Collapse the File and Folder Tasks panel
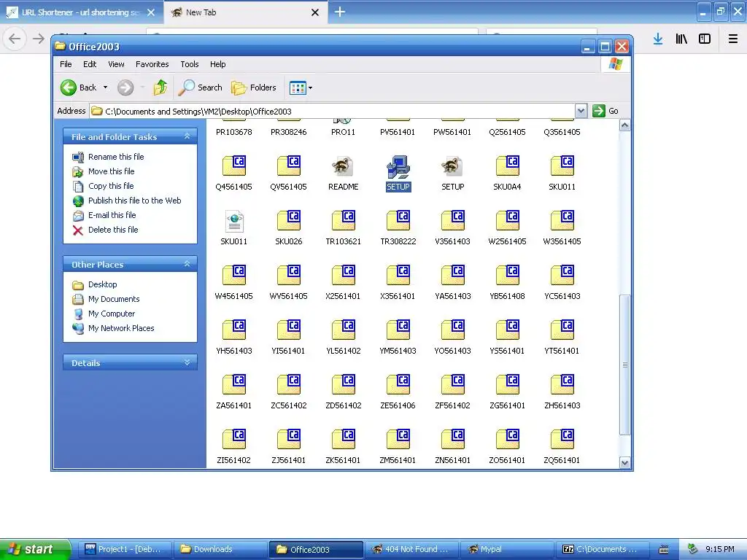The width and height of the screenshot is (747, 560). click(x=187, y=136)
